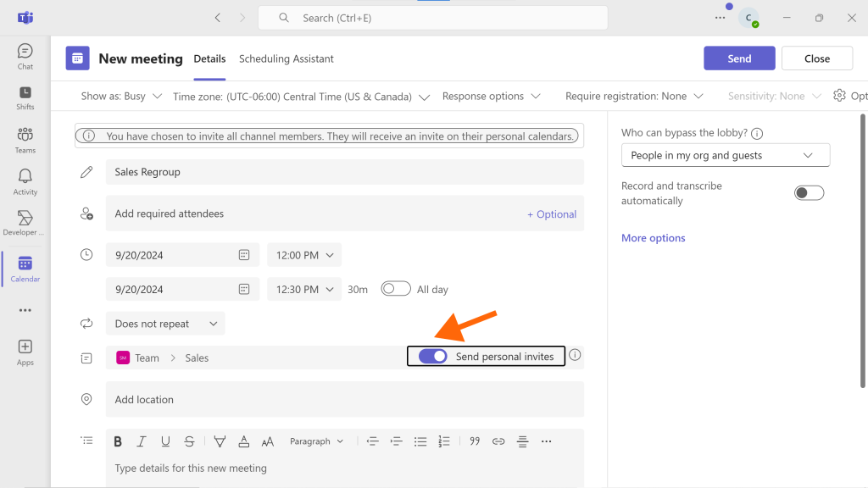Open the Shifts app

(25, 98)
